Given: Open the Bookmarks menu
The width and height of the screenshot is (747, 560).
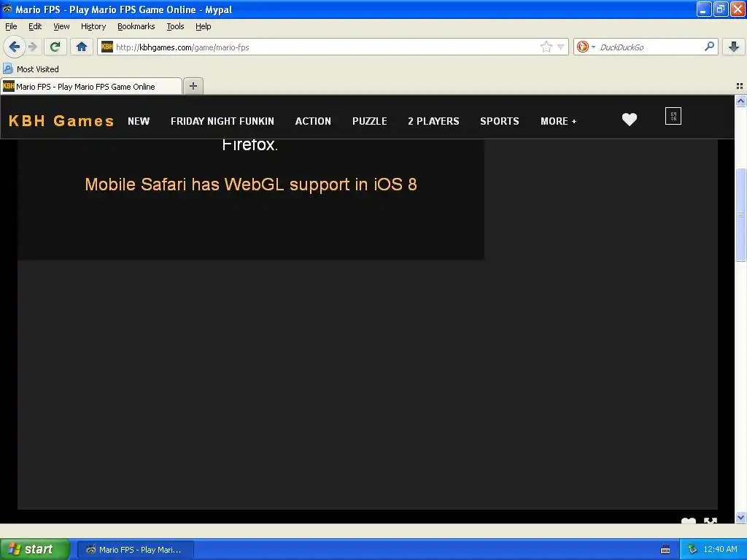Looking at the screenshot, I should 136,26.
